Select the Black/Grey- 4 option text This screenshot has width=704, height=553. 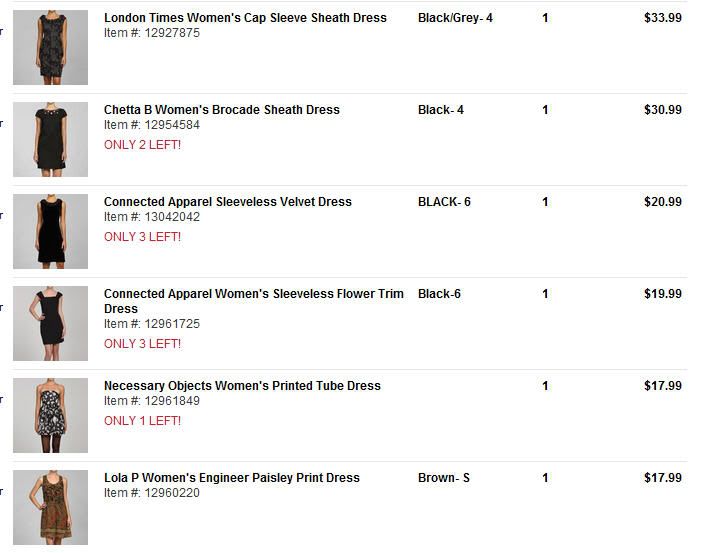click(x=455, y=18)
